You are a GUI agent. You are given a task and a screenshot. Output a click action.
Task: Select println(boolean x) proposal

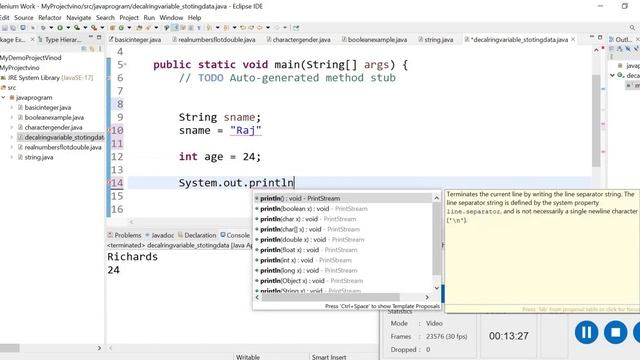(x=343, y=209)
